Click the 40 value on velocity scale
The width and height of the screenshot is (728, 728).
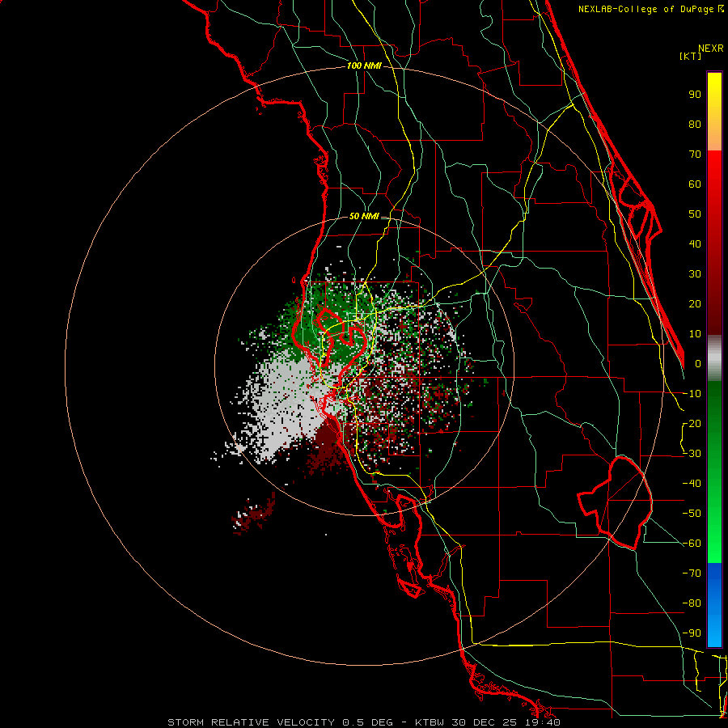pos(695,244)
